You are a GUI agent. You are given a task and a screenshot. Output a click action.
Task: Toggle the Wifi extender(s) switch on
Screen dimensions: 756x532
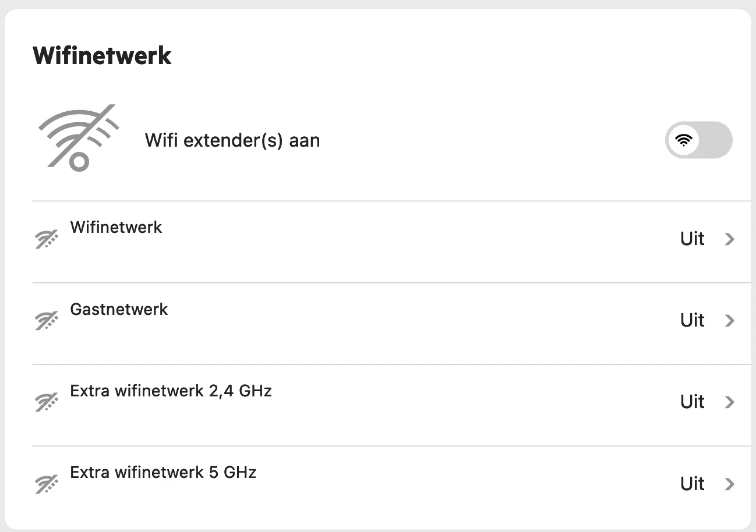(698, 140)
